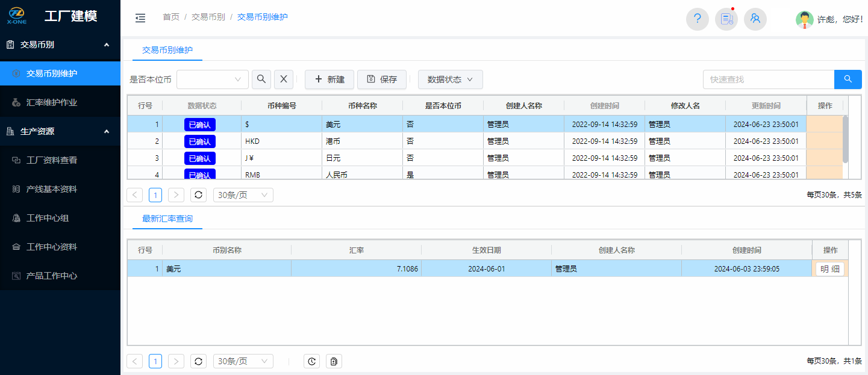
Task: Open the notifications task list icon
Action: [726, 19]
